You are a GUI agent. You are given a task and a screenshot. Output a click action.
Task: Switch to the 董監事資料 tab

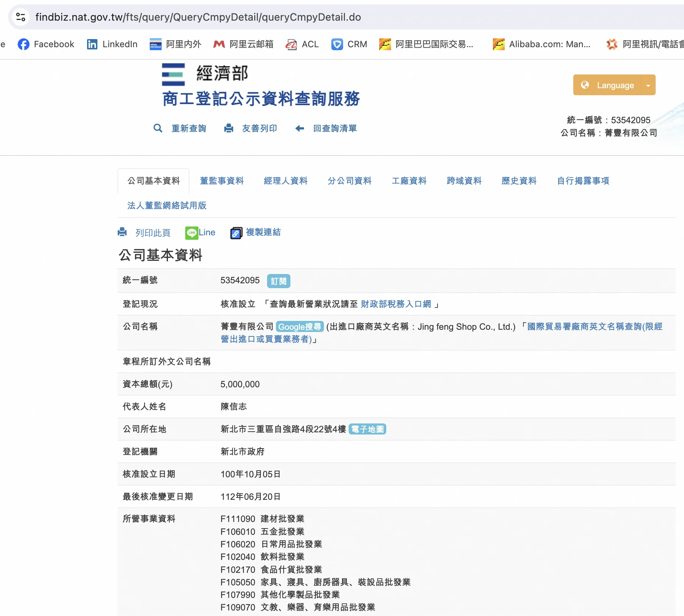(x=222, y=181)
